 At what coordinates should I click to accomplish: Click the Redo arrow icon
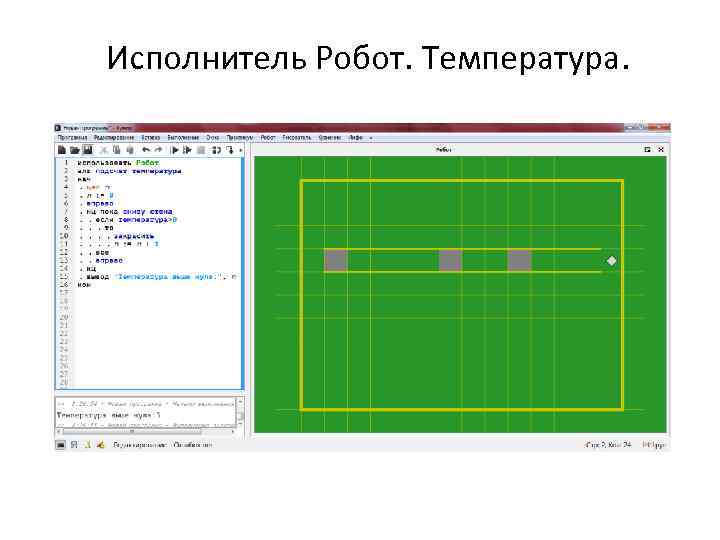click(158, 150)
